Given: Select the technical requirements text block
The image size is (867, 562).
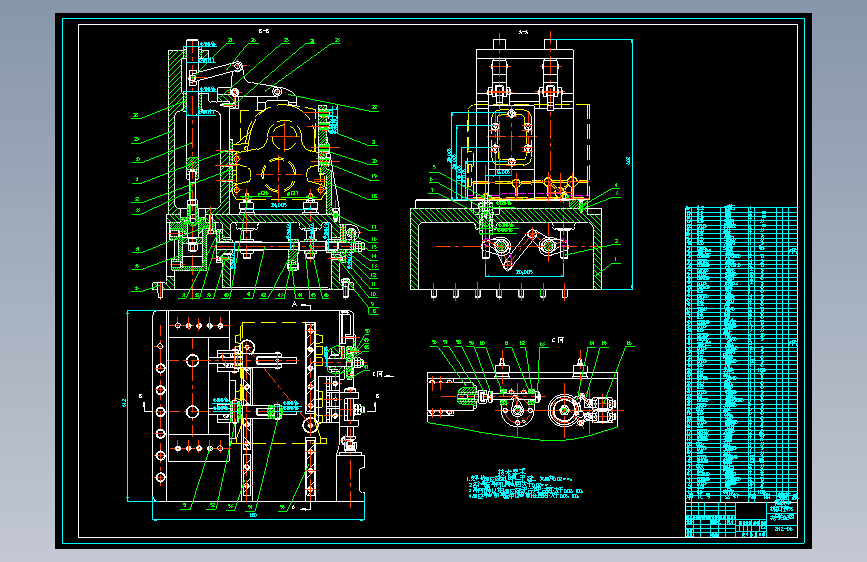Looking at the screenshot, I should [524, 485].
